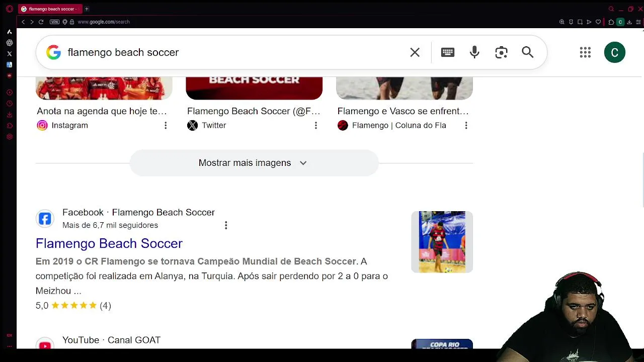
Task: Click Flamengo | Coluna do Fla source
Action: (x=399, y=125)
